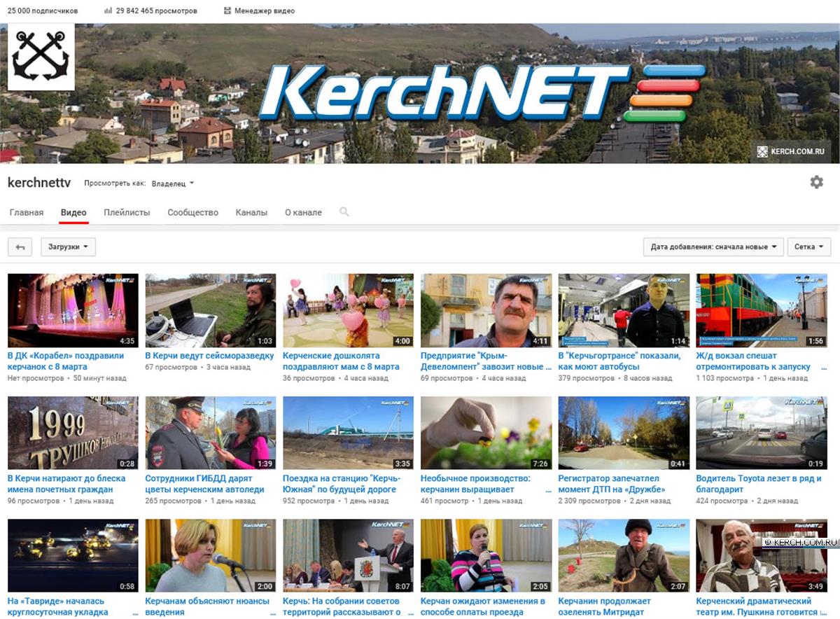Open channel settings gear icon
The height and width of the screenshot is (619, 840).
click(816, 182)
